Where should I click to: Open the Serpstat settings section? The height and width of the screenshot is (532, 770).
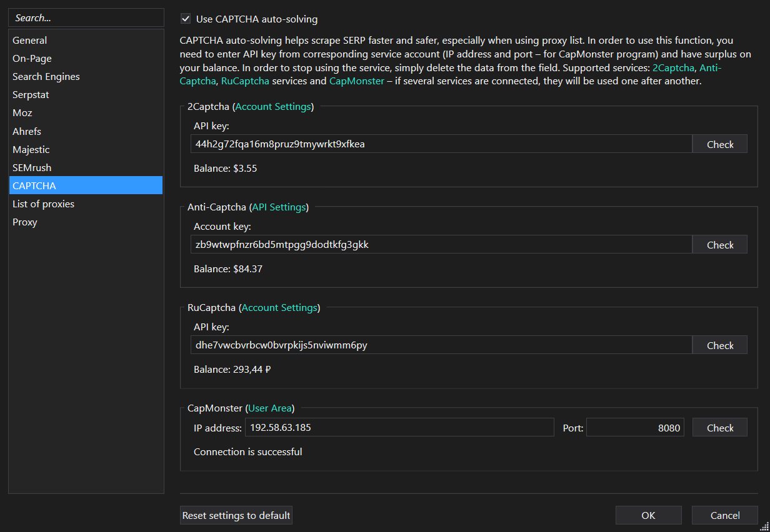click(30, 94)
